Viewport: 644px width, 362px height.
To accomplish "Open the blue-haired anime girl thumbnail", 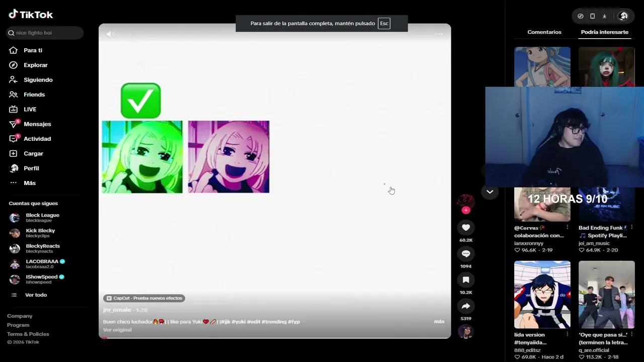I will (542, 67).
